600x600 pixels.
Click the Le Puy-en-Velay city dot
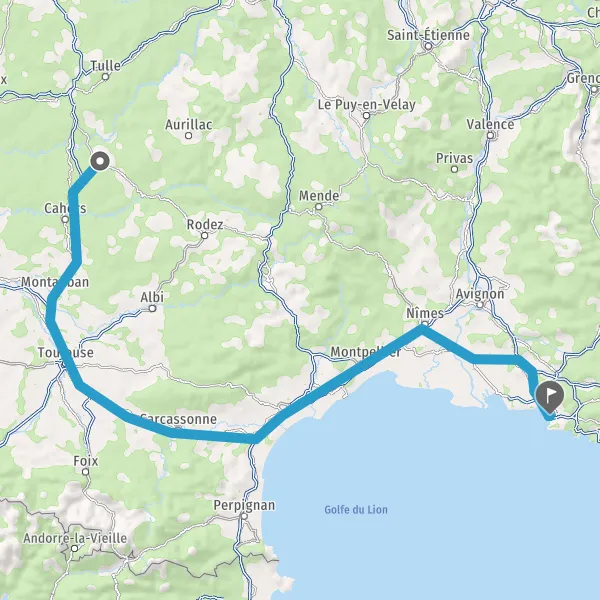point(366,115)
